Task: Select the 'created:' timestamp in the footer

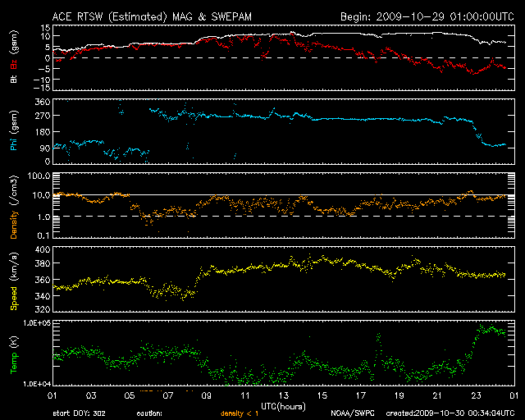Action: [450, 413]
